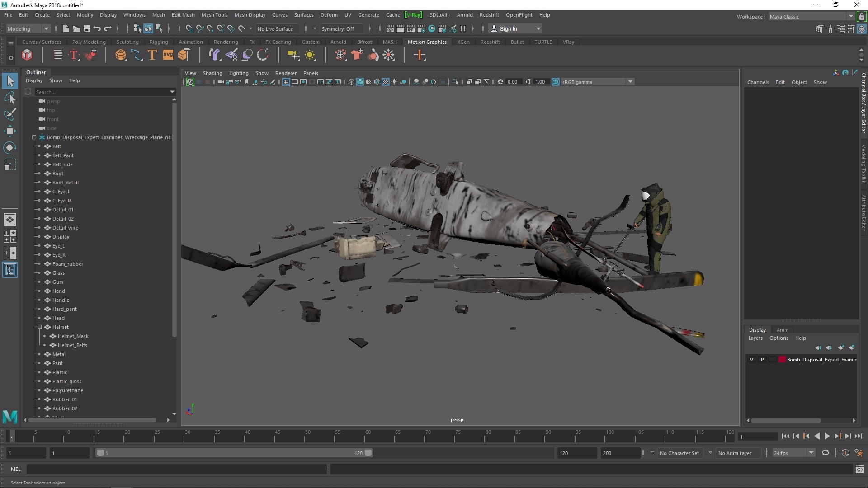This screenshot has height=488, width=868.
Task: Click the undo arrow icon
Action: [x=97, y=28]
